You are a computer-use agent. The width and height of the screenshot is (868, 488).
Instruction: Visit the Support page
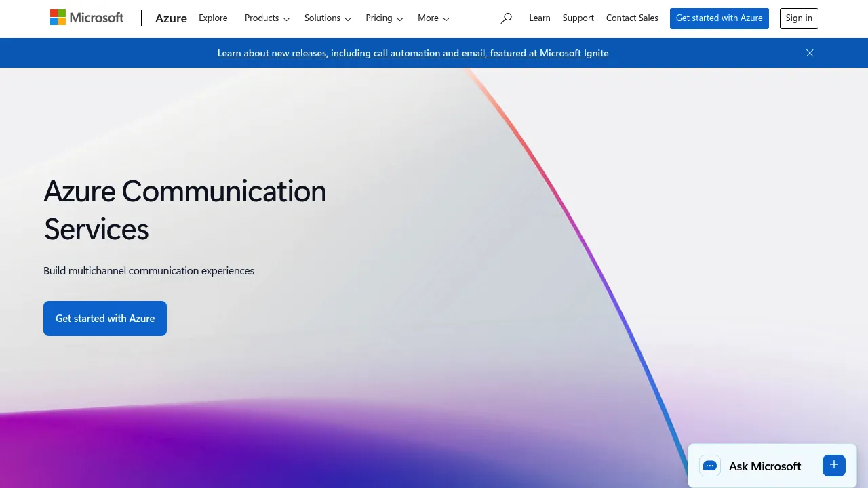578,18
